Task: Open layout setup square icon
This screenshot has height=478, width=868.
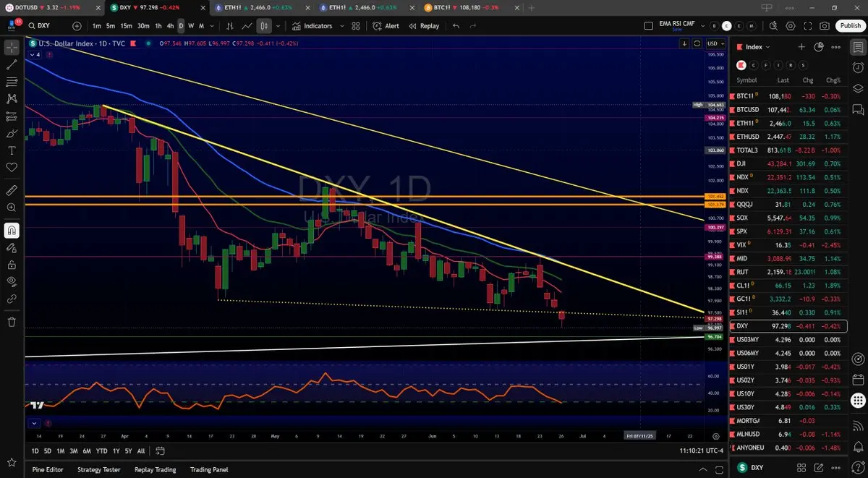Action: point(648,26)
